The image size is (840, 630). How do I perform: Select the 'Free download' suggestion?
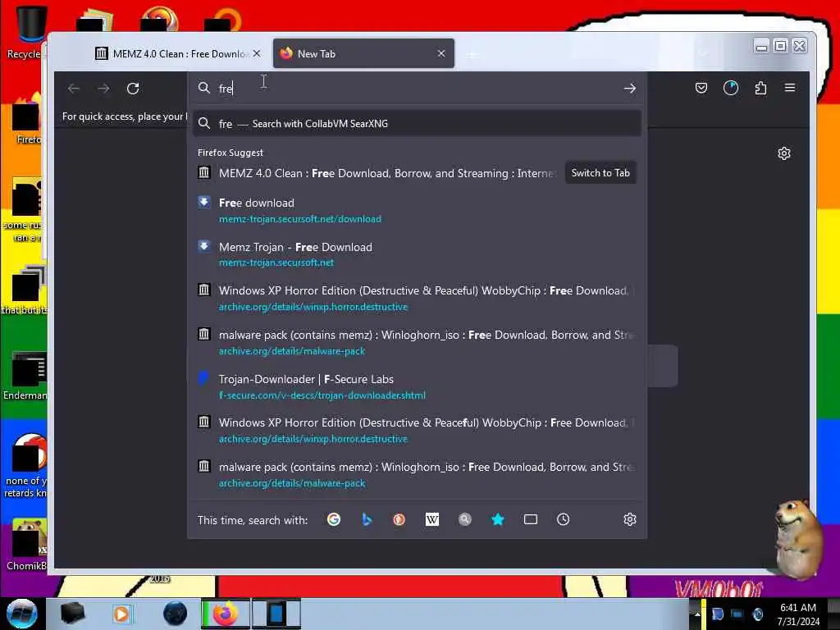(x=417, y=210)
